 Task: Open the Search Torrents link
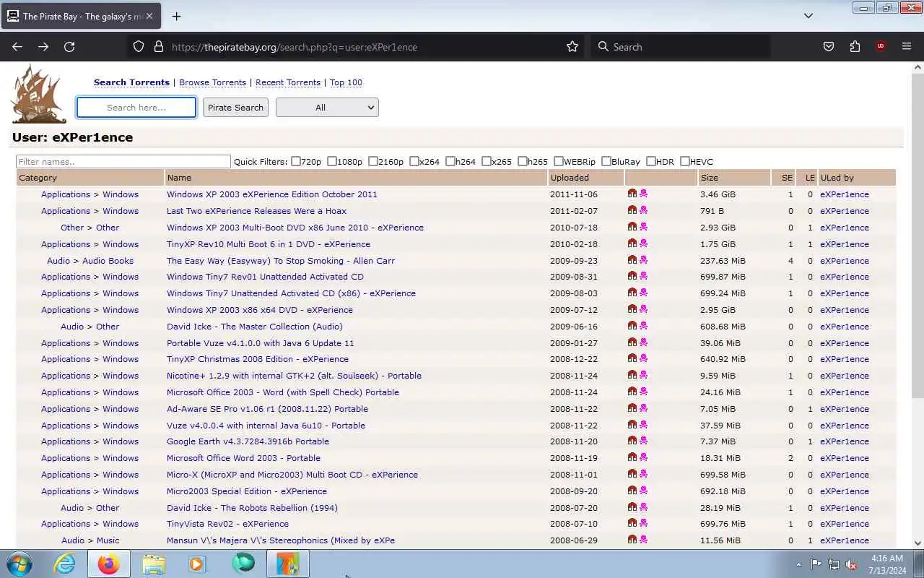pos(131,82)
